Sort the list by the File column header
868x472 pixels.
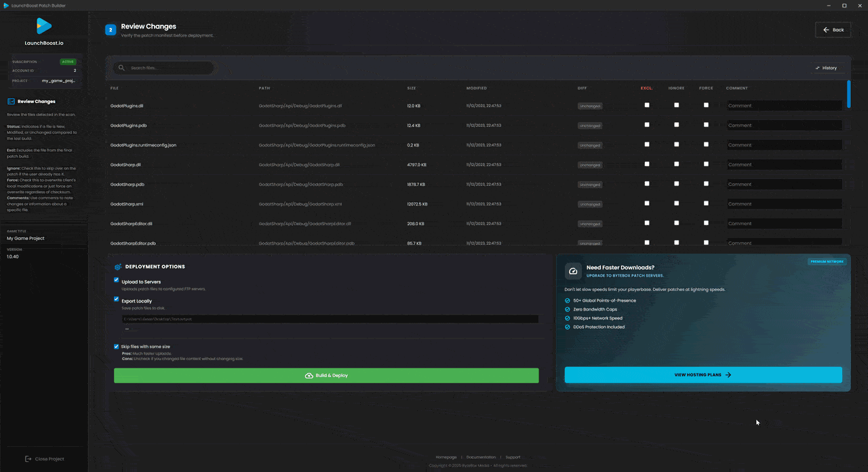click(x=115, y=88)
